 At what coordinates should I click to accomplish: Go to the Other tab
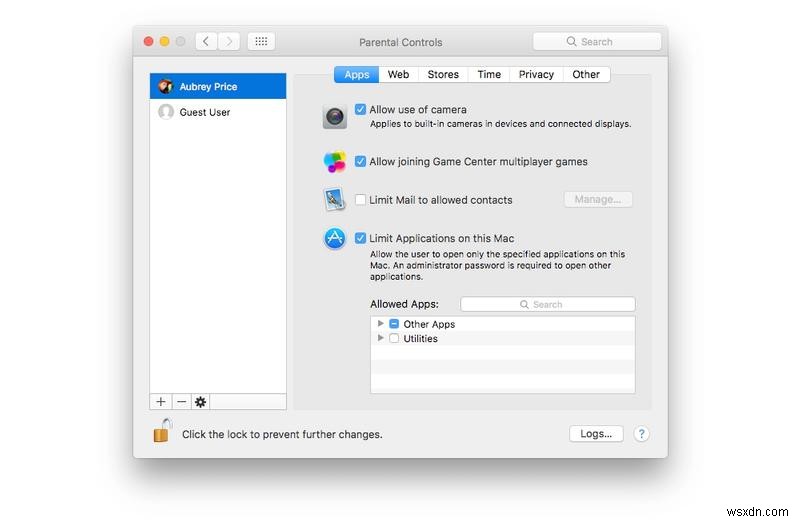(586, 74)
